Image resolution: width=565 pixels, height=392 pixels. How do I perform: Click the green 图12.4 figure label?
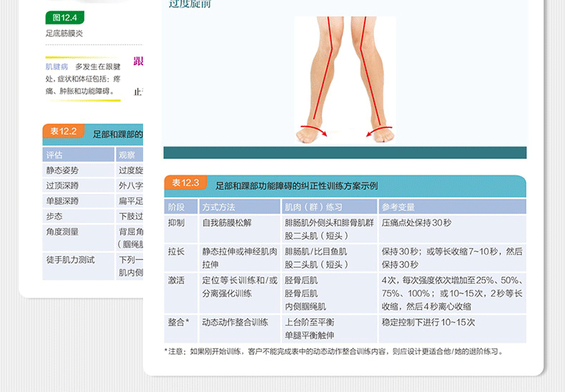click(65, 17)
